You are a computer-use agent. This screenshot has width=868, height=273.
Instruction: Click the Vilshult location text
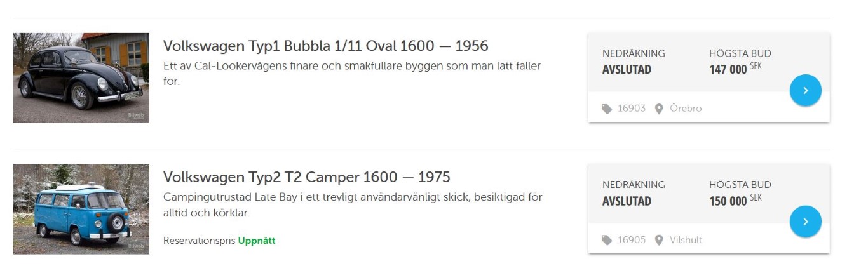(x=686, y=240)
